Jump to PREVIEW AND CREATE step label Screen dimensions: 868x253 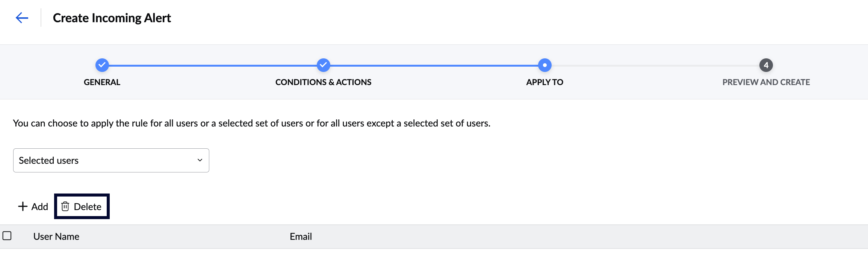pyautogui.click(x=766, y=82)
